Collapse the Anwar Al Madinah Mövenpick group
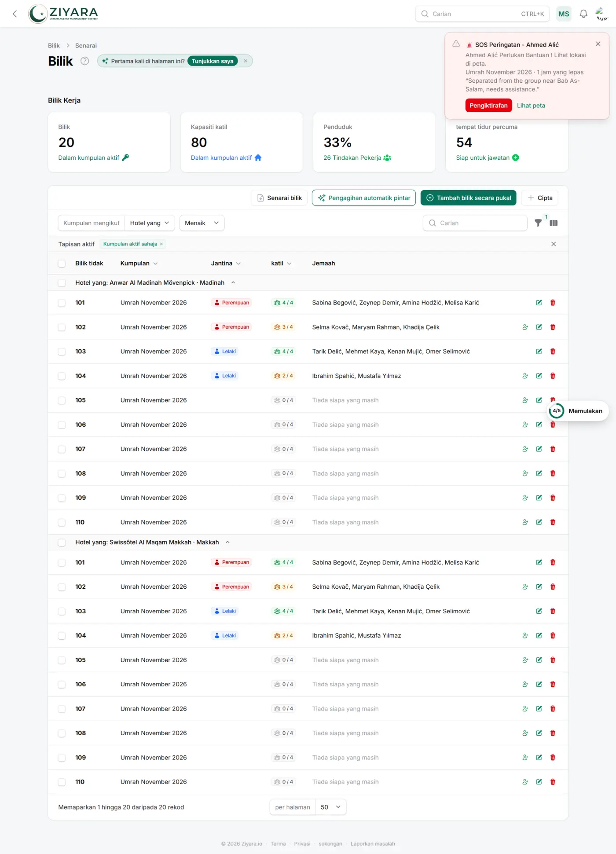The height and width of the screenshot is (854, 616). coord(233,283)
